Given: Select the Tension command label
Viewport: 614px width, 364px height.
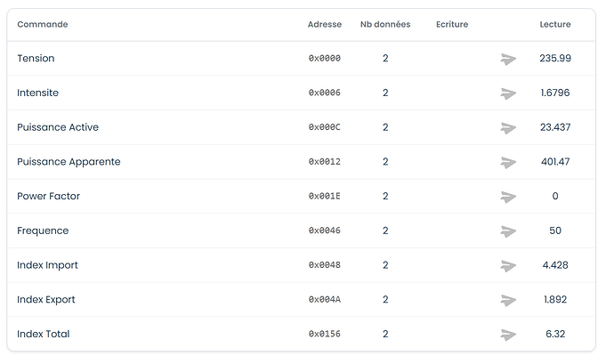Looking at the screenshot, I should (36, 59).
